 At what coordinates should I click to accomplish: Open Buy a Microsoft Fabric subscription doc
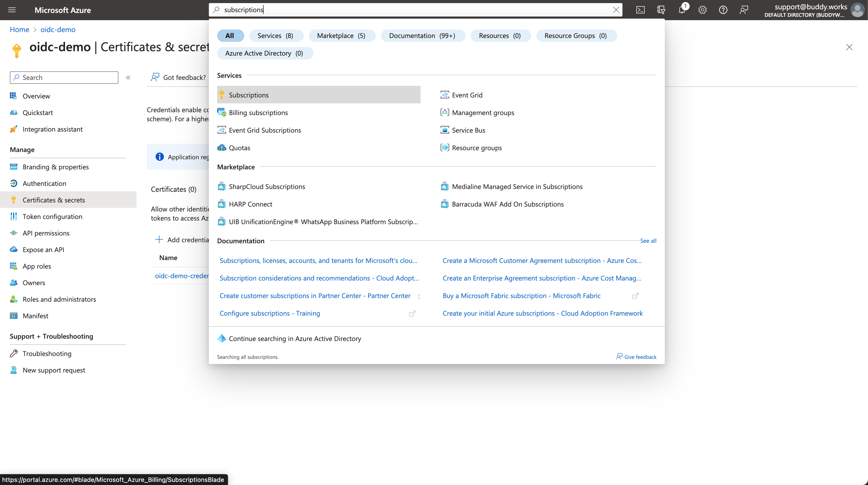click(521, 295)
